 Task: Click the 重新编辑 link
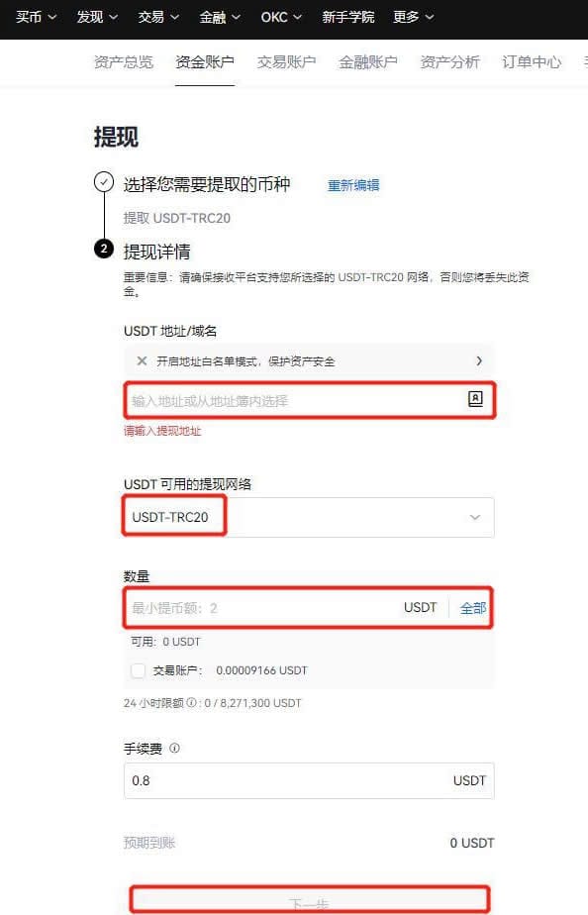click(x=353, y=185)
